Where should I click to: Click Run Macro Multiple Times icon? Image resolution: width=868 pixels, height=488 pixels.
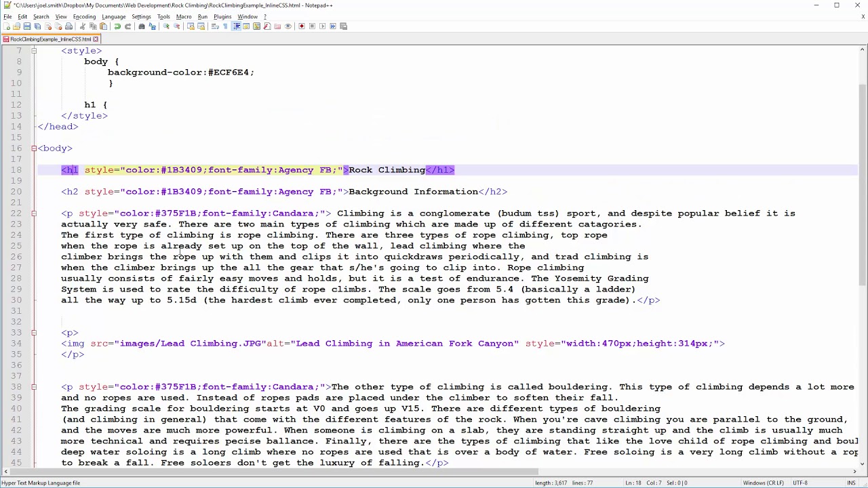click(x=333, y=26)
